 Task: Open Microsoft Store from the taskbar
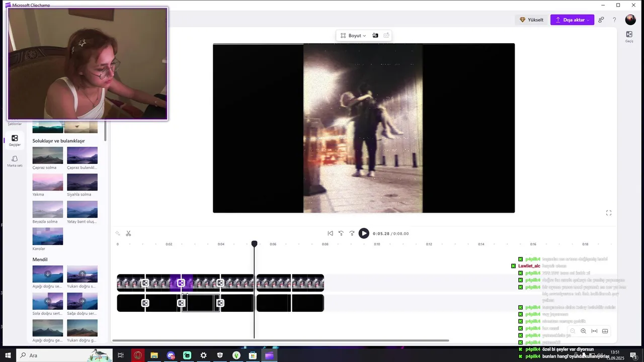[x=253, y=355]
